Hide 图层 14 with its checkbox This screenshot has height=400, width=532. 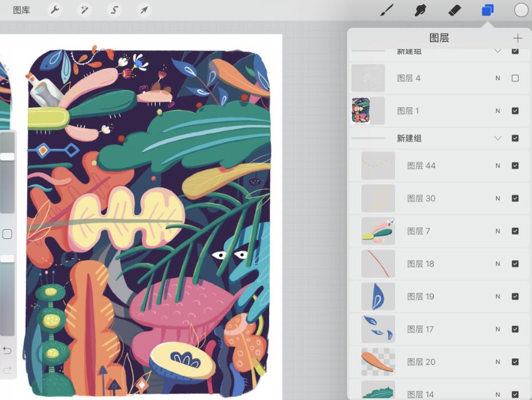515,395
